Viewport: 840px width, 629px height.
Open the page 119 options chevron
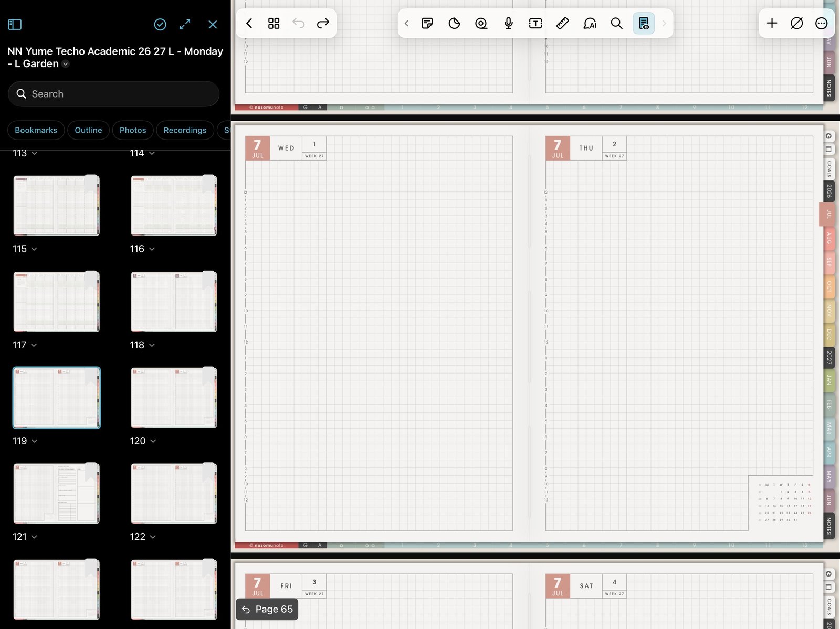35,441
